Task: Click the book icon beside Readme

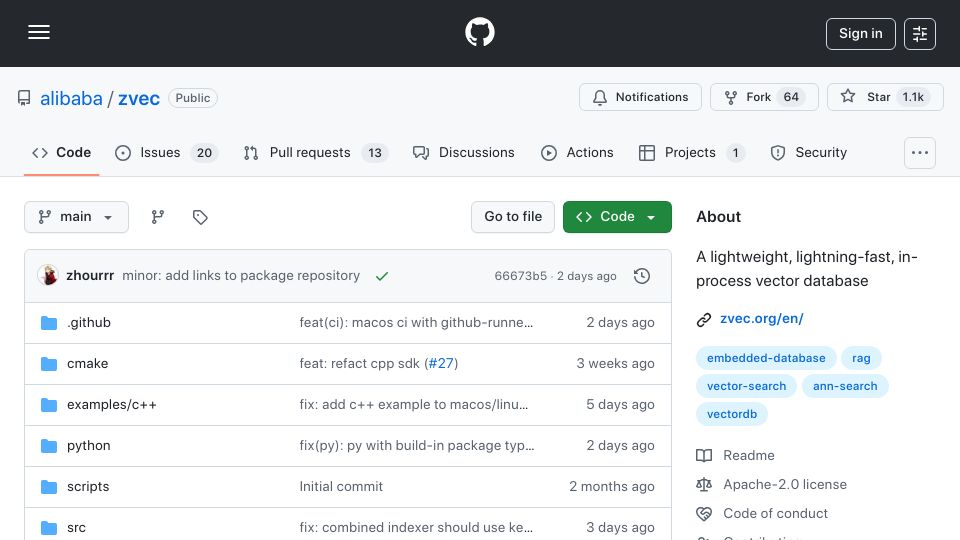Action: pyautogui.click(x=704, y=456)
